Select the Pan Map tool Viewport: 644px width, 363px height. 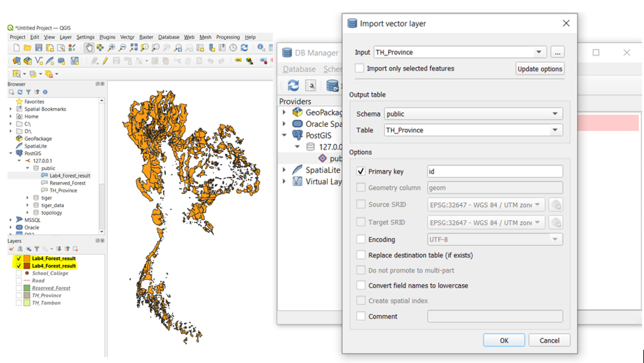(89, 48)
